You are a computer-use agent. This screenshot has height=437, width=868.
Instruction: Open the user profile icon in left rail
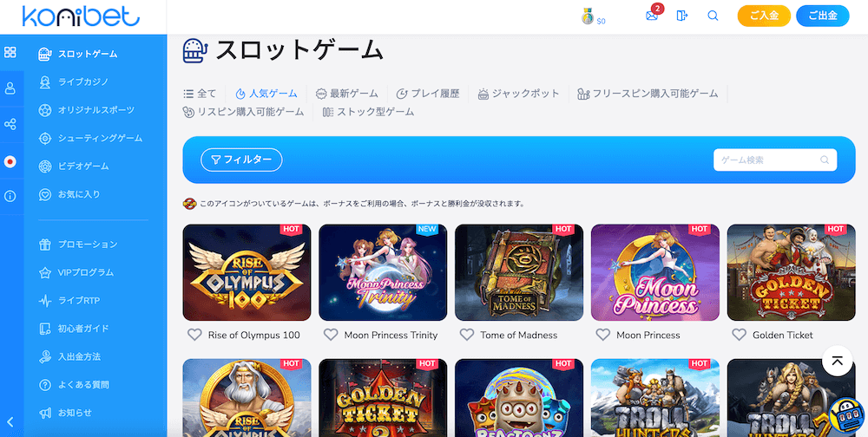click(x=10, y=88)
